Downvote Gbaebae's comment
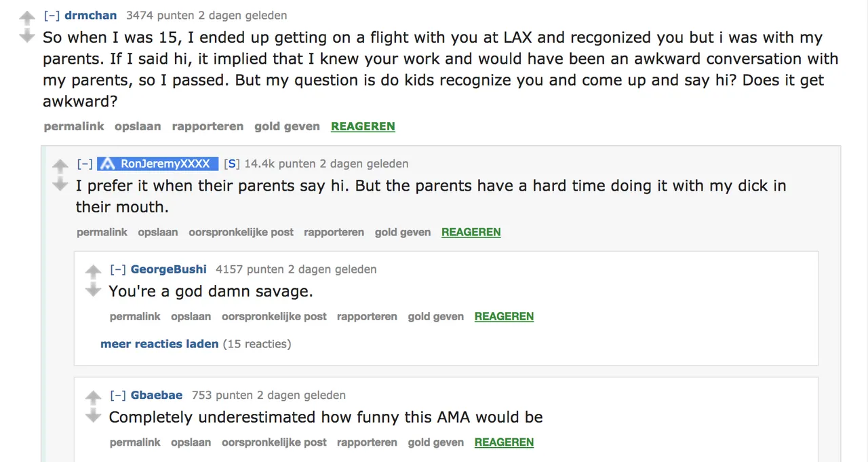Viewport: 868px width, 462px height. click(93, 416)
